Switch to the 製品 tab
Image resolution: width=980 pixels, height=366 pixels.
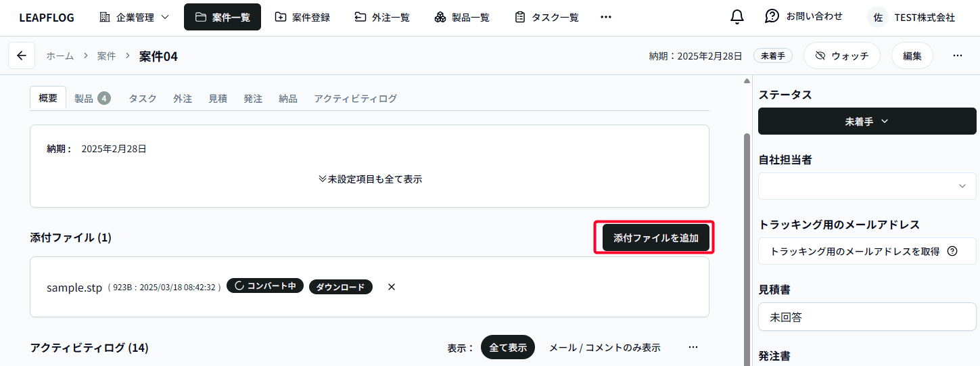[92, 98]
